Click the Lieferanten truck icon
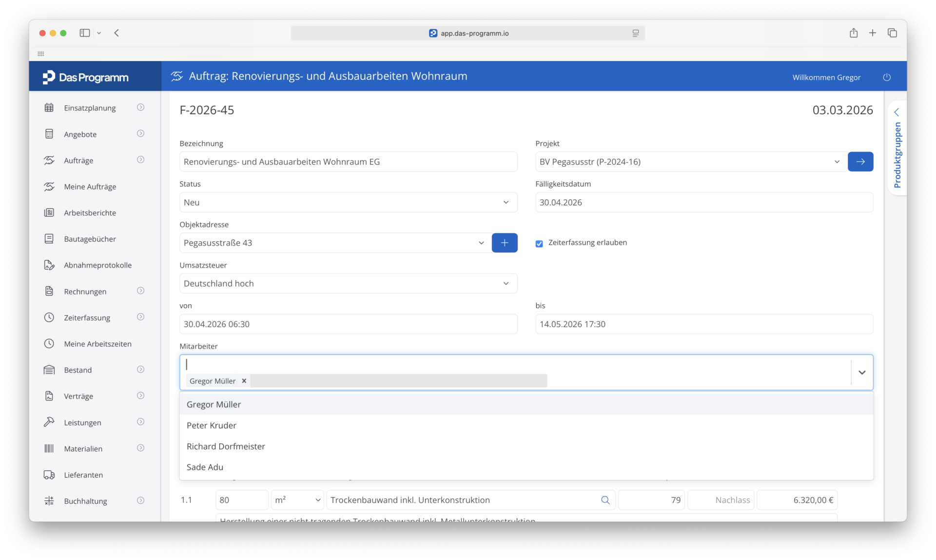The width and height of the screenshot is (936, 560). coord(49,475)
